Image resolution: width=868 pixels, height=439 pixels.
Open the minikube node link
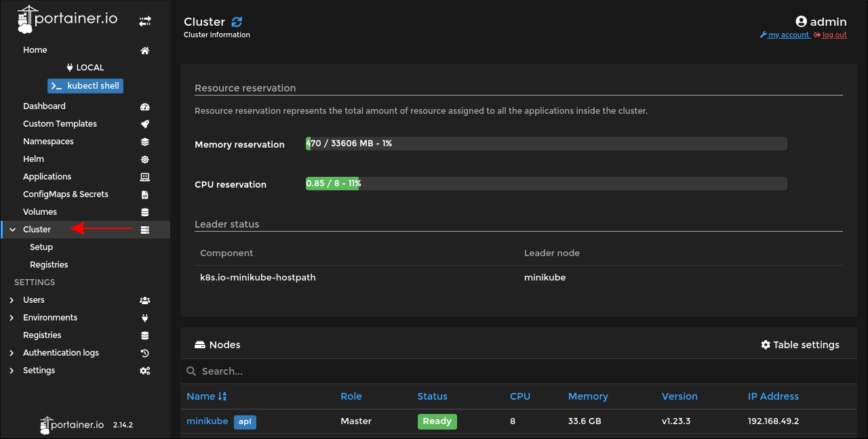(x=208, y=421)
